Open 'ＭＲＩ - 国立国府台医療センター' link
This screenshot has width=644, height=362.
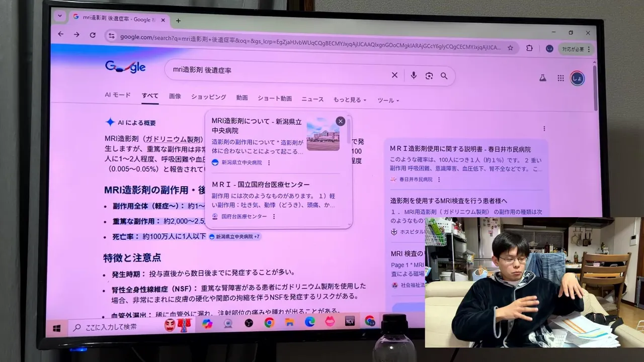point(261,185)
